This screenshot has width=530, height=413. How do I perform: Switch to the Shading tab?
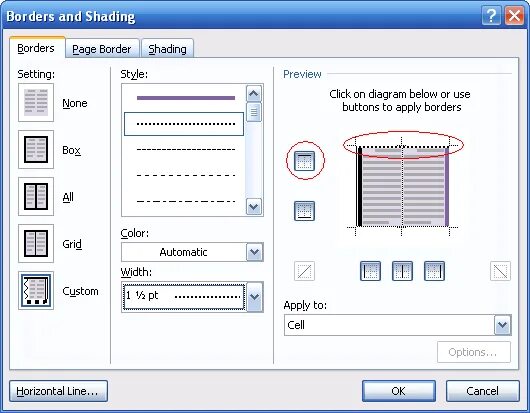167,49
